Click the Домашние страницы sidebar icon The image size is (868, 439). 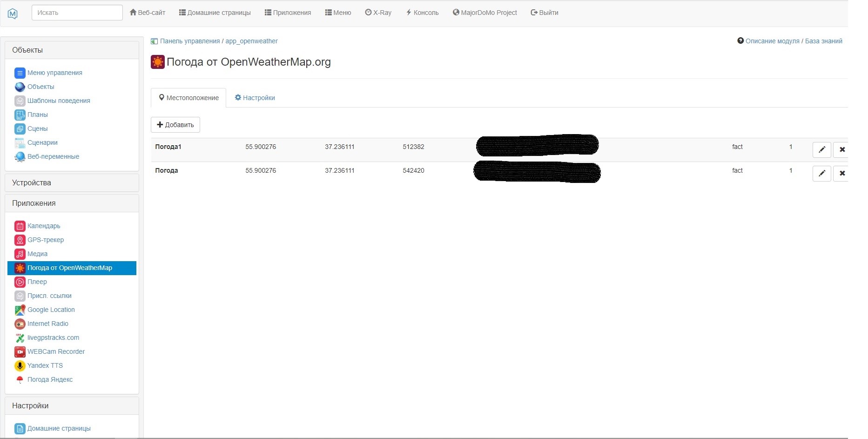pyautogui.click(x=20, y=429)
